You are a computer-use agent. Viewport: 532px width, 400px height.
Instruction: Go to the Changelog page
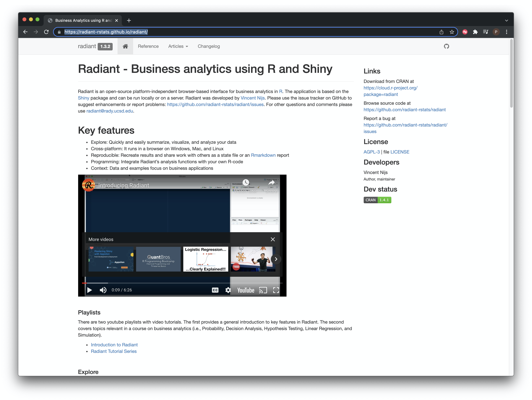pyautogui.click(x=209, y=46)
